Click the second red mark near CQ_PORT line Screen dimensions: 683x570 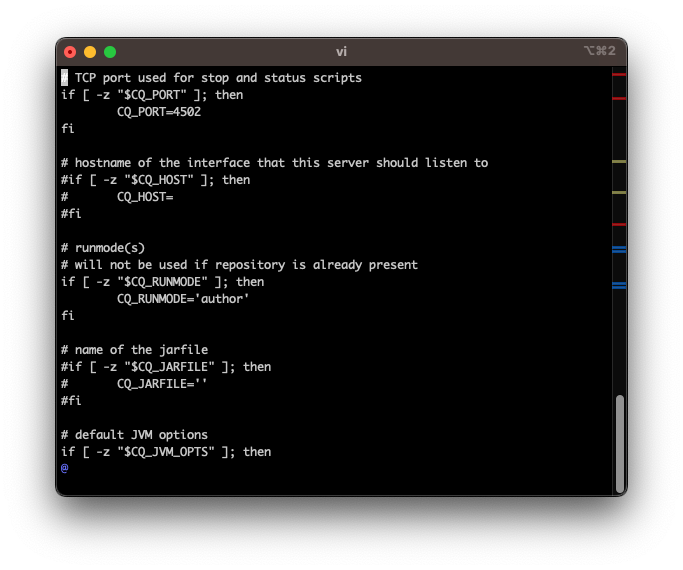point(619,99)
